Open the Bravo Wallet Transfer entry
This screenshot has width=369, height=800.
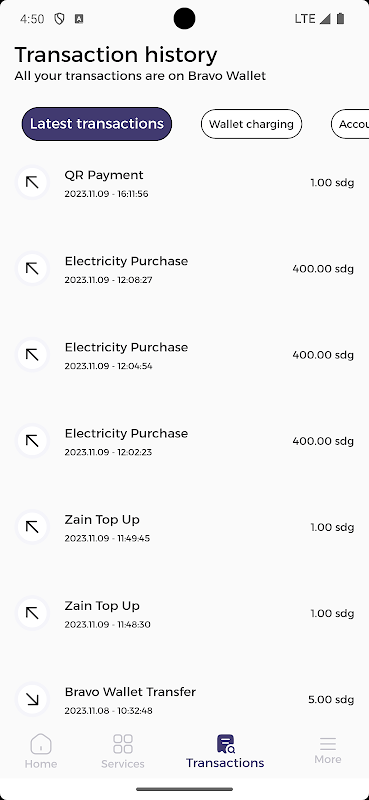pyautogui.click(x=184, y=700)
